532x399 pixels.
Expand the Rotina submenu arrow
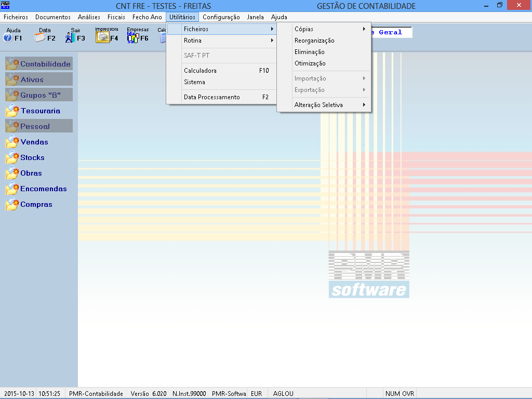[272, 41]
